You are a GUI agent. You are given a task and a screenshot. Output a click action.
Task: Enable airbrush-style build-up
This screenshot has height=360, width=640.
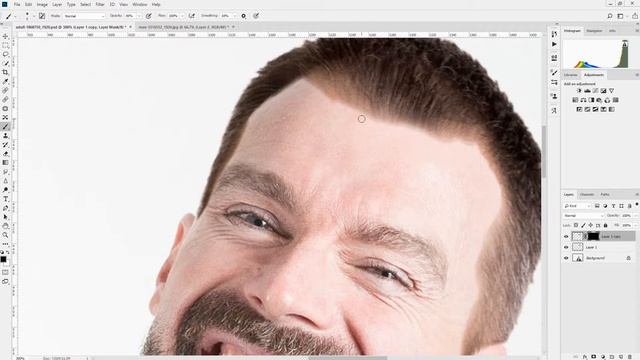191,16
